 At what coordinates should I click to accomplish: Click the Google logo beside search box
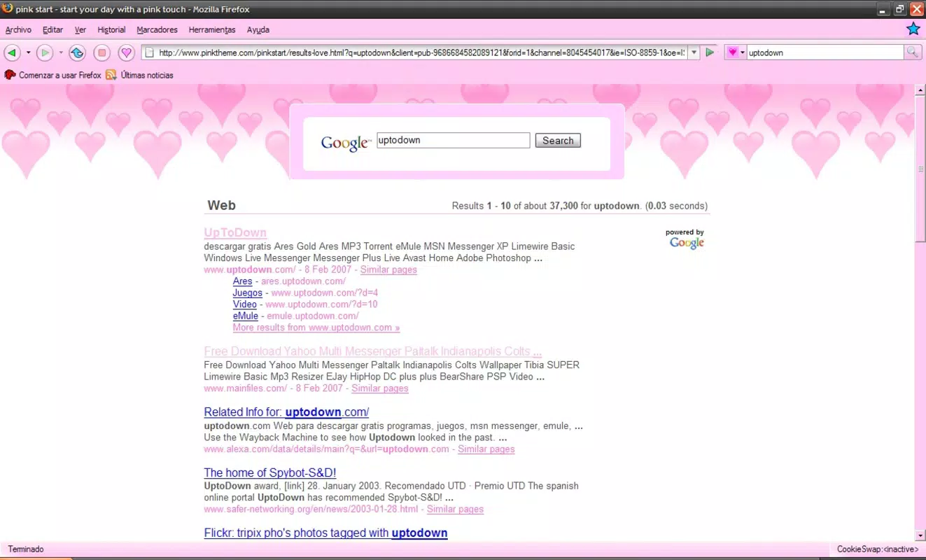[x=346, y=143]
